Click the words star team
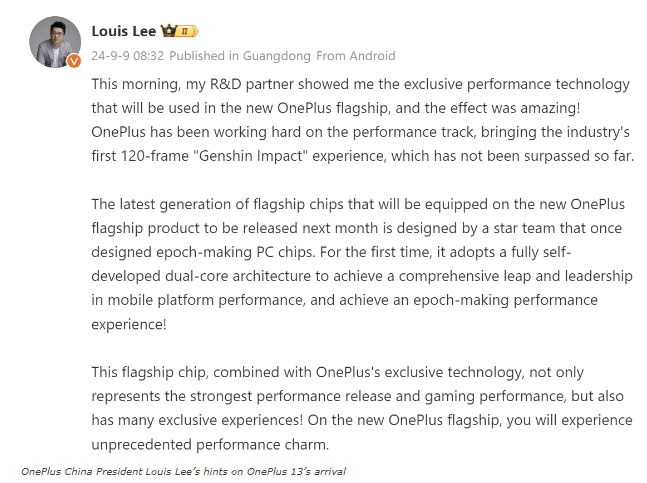Screen dimensions: 647x483 517,228
